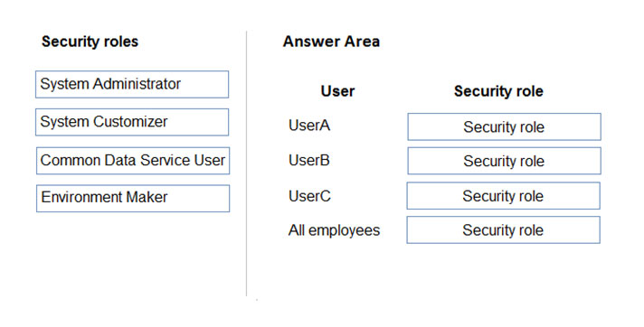The height and width of the screenshot is (327, 644).
Task: Click the tiny dot beneath the divider
Action: 257,300
